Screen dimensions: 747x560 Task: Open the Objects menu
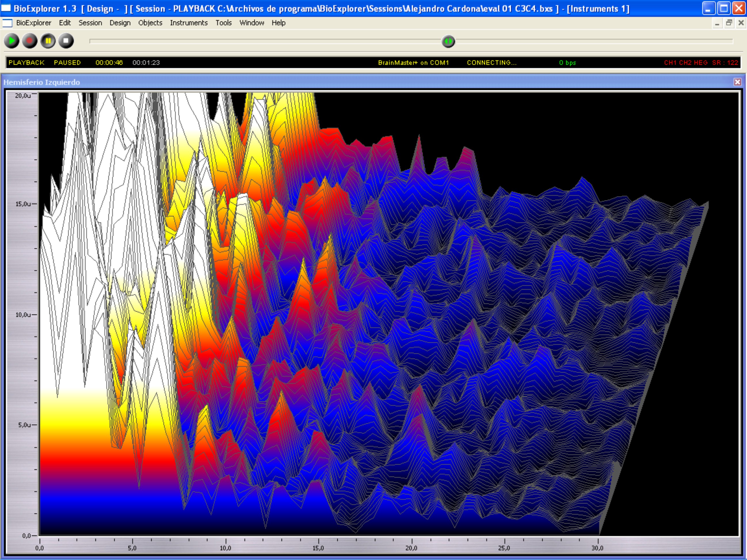150,23
